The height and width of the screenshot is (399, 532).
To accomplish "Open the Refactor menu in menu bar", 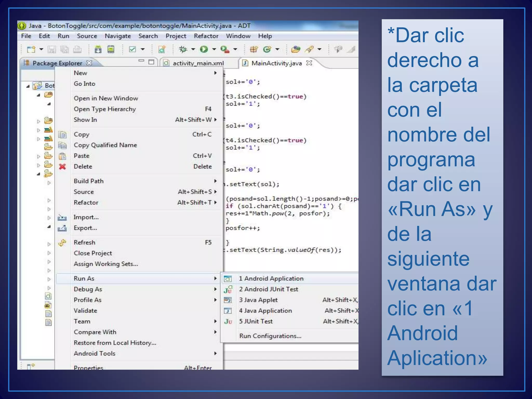I will [x=206, y=36].
